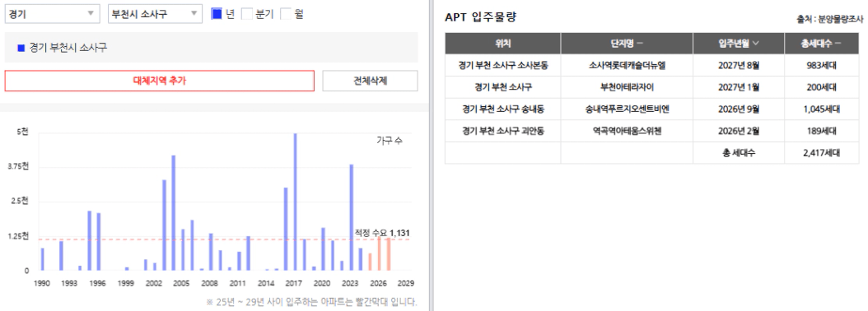868x311 pixels.
Task: Enable the 월 checkbox
Action: tap(286, 14)
